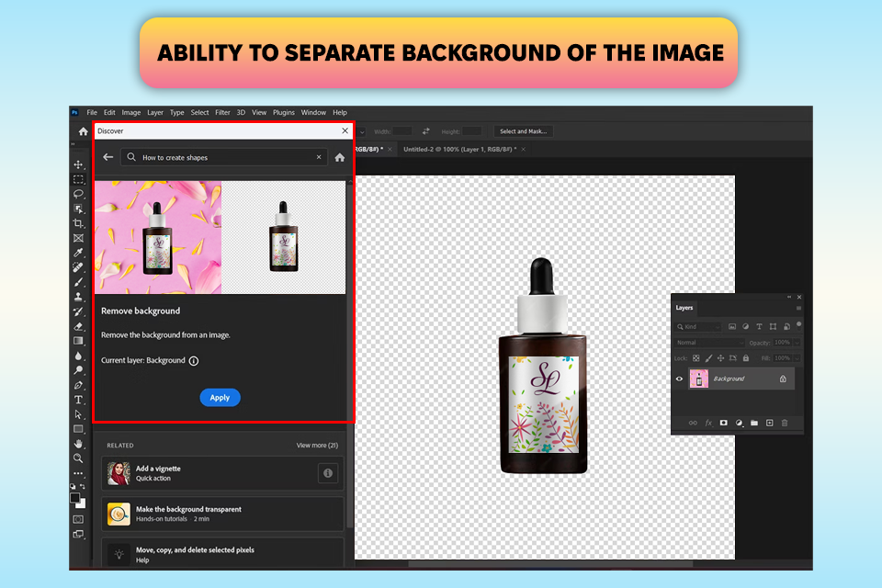The image size is (882, 588).
Task: Select the Horizontal Type tool
Action: point(78,400)
